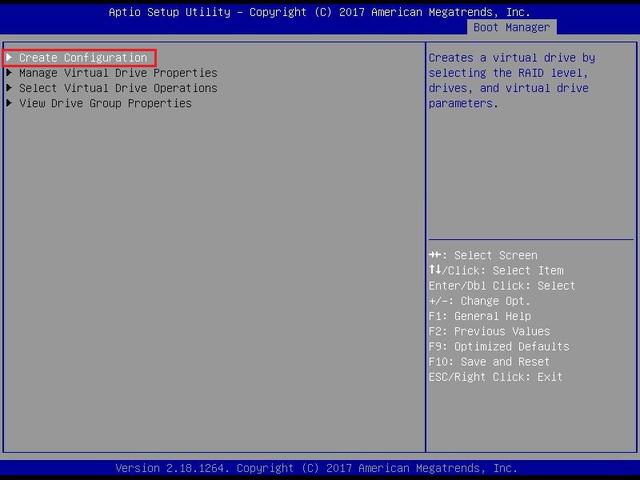
Task: Click the triangle beside Manage Virtual Drive Properties
Action: pyautogui.click(x=10, y=73)
